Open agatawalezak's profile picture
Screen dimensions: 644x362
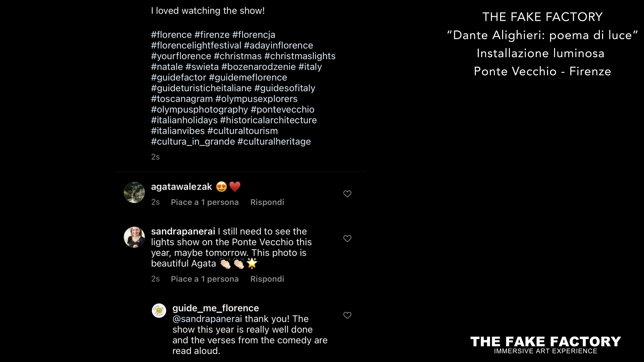click(x=134, y=192)
